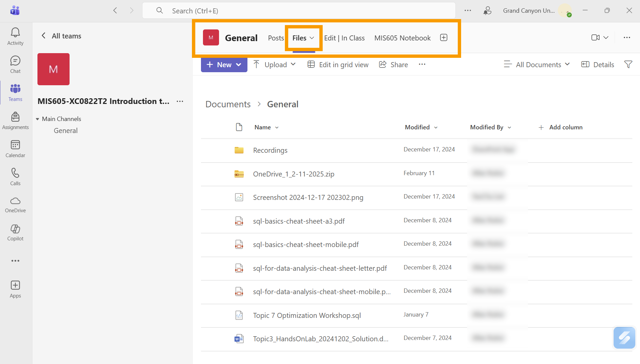
Task: Collapse the Main Channels section
Action: tap(37, 119)
